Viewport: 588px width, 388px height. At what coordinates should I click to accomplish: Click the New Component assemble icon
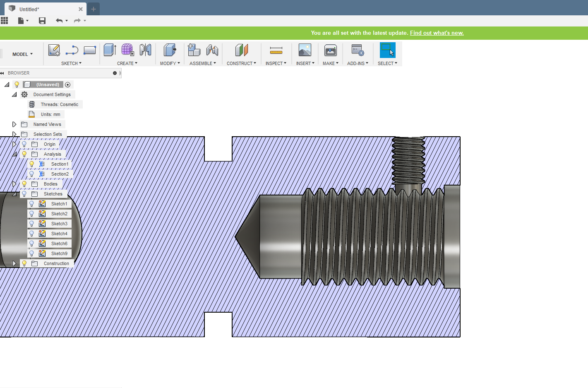pos(193,50)
